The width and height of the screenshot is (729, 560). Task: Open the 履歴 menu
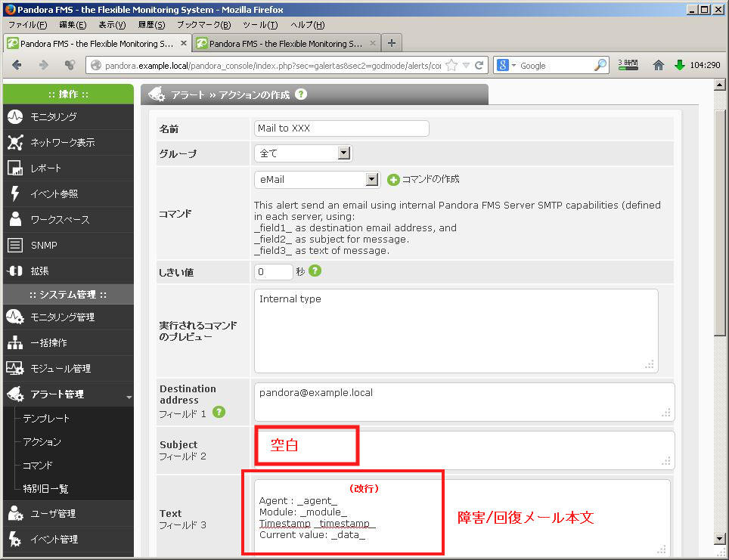pos(151,25)
